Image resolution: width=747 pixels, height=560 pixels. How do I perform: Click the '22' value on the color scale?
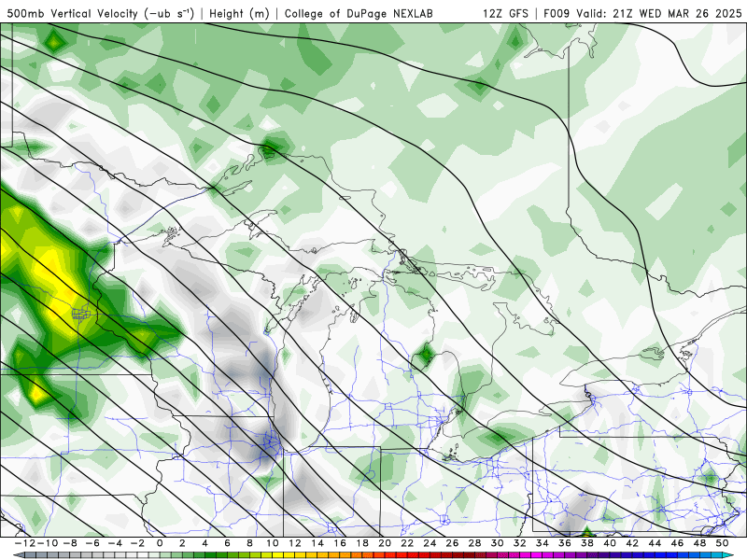(407, 543)
